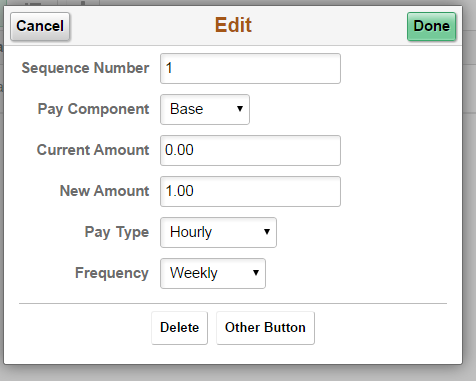Click the New Amount label
Viewport: 476px width, 381px height.
pyautogui.click(x=104, y=191)
